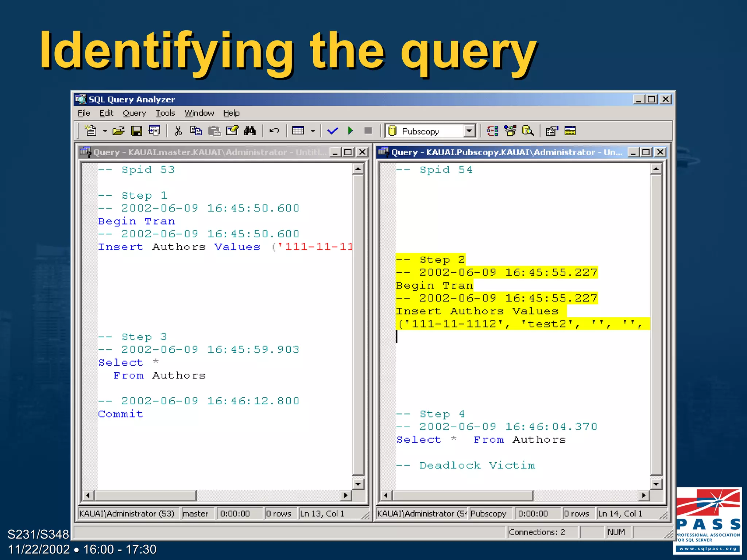Screen dimensions: 747x560
Task: Open the Tools menu
Action: point(165,113)
